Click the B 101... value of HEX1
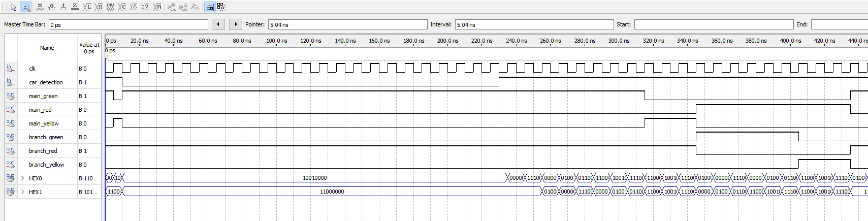Image resolution: width=868 pixels, height=221 pixels. click(88, 192)
